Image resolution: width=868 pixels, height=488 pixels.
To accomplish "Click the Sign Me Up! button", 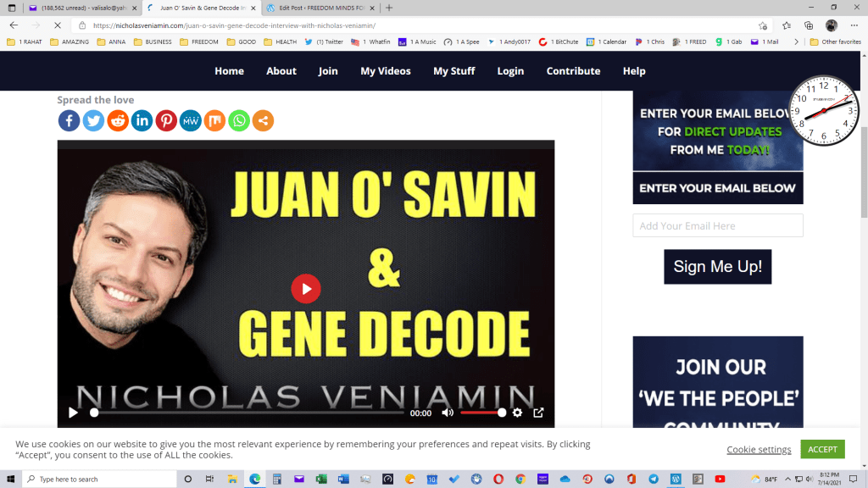I will [717, 267].
